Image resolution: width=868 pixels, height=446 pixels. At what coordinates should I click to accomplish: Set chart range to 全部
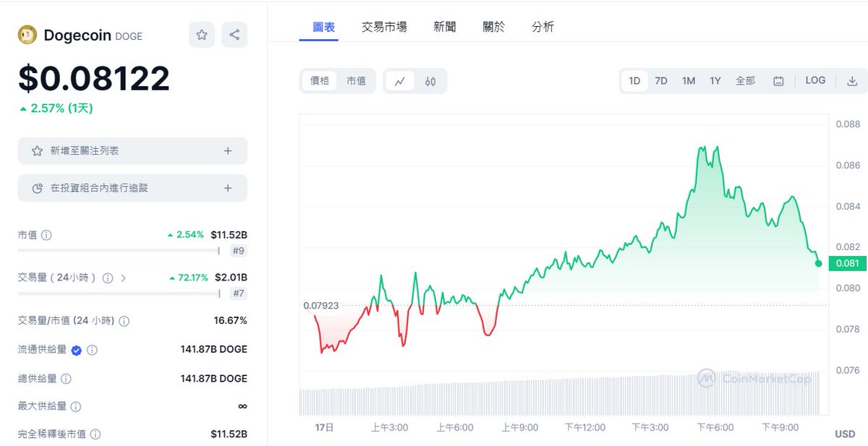tap(745, 81)
